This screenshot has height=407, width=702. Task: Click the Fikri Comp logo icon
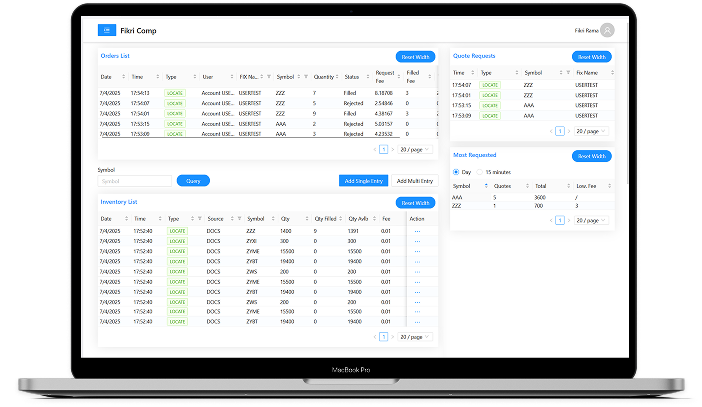click(106, 31)
